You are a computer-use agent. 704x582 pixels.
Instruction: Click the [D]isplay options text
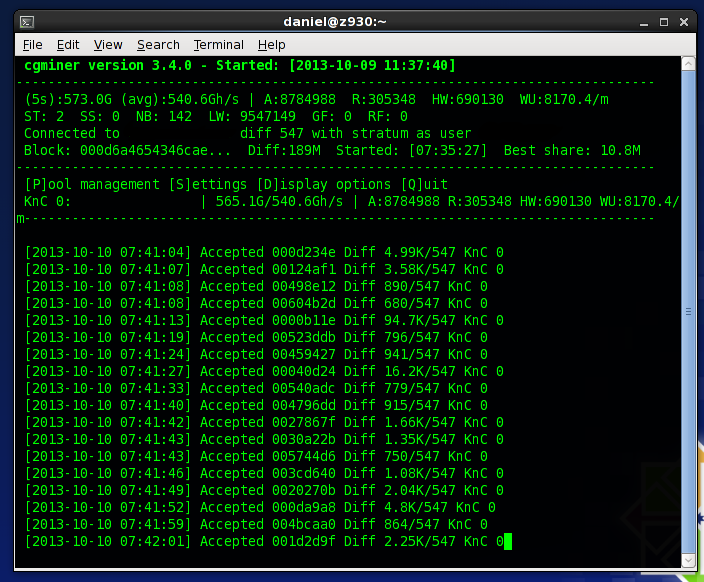tap(324, 185)
